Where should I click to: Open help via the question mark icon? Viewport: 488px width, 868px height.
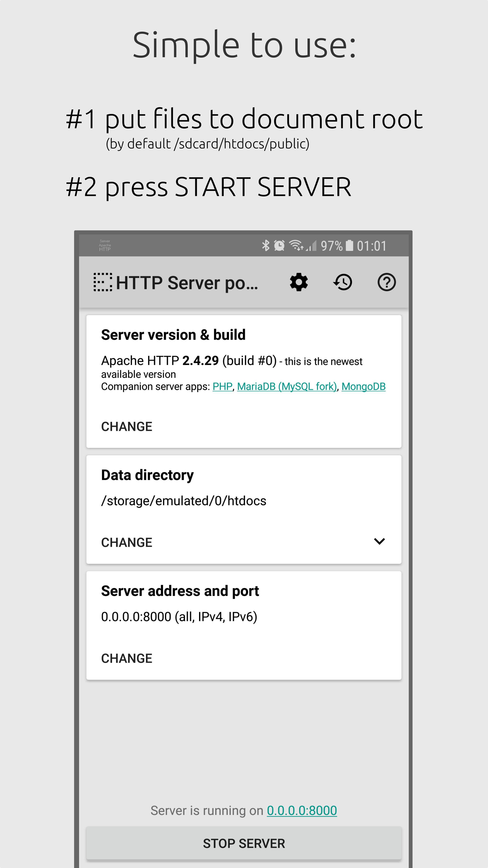coord(387,282)
